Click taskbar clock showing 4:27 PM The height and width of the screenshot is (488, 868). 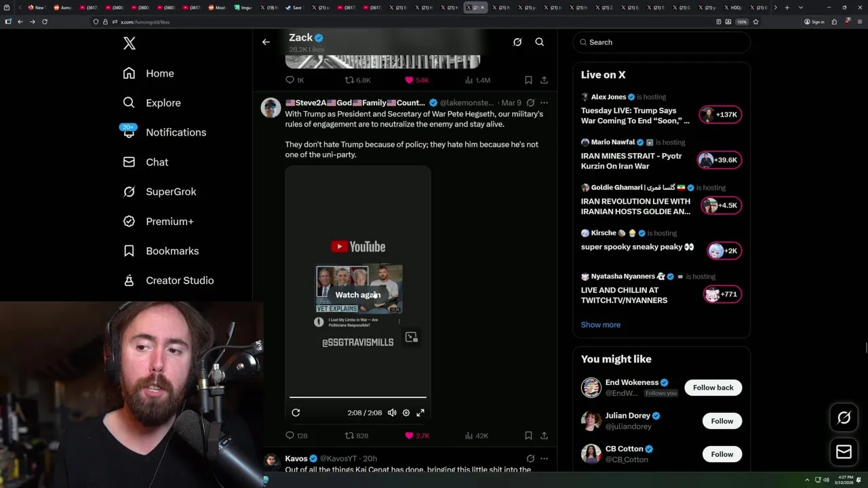(x=845, y=481)
